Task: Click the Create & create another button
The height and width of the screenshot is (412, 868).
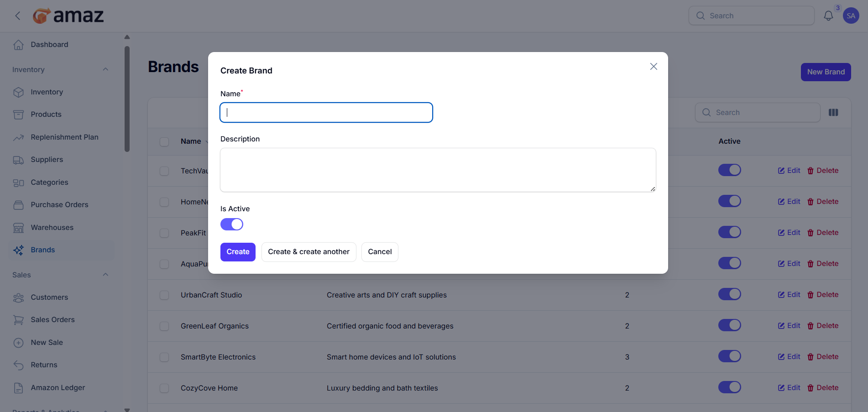Action: pyautogui.click(x=309, y=252)
